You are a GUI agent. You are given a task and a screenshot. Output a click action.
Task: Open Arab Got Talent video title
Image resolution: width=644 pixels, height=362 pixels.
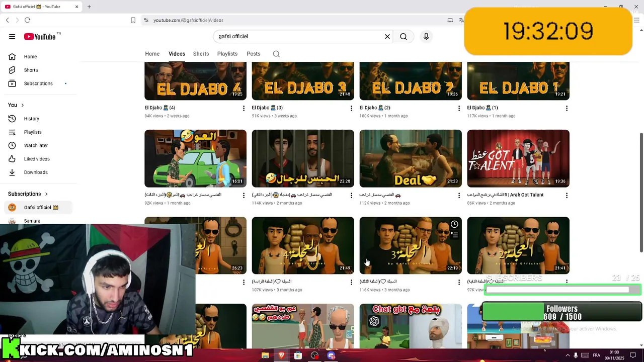tap(505, 195)
